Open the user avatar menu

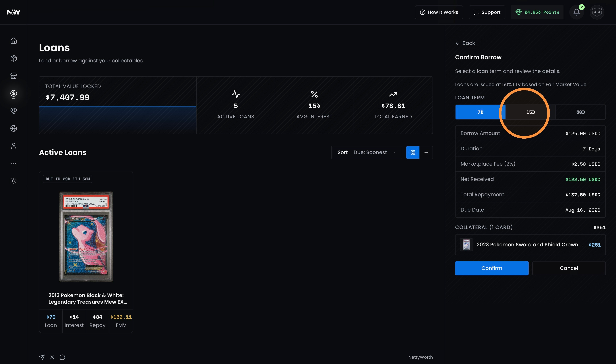tap(597, 12)
